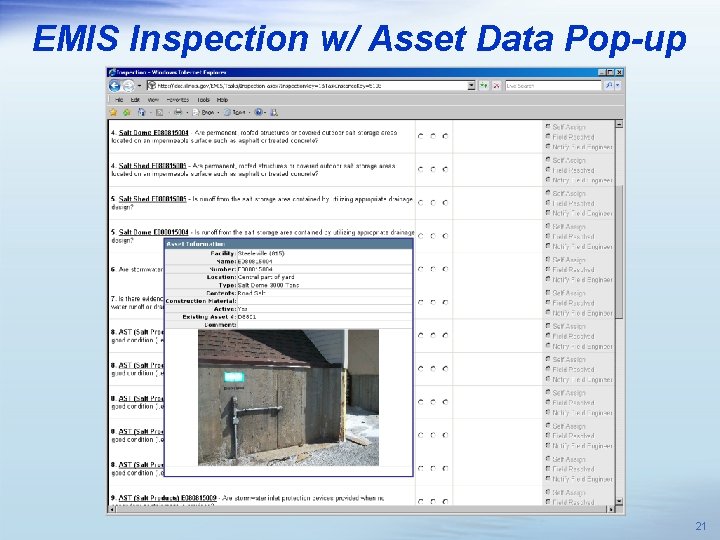Check Field Resolved for question 5 Salt Shed
Viewport: 720px width, 540px height.
click(x=548, y=202)
